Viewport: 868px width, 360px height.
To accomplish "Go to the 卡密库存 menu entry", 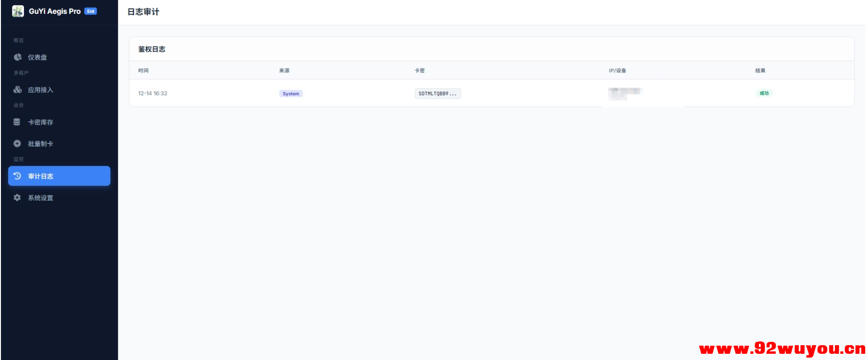I will (40, 122).
